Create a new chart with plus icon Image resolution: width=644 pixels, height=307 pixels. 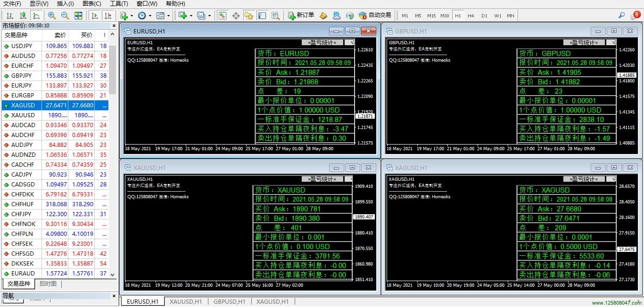click(183, 16)
